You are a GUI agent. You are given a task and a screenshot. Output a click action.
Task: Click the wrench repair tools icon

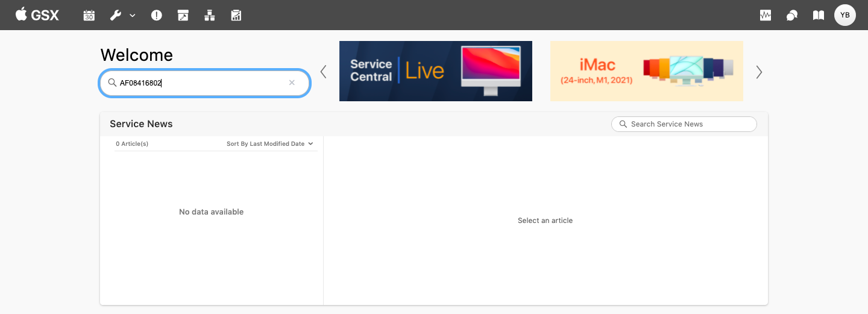click(x=116, y=16)
